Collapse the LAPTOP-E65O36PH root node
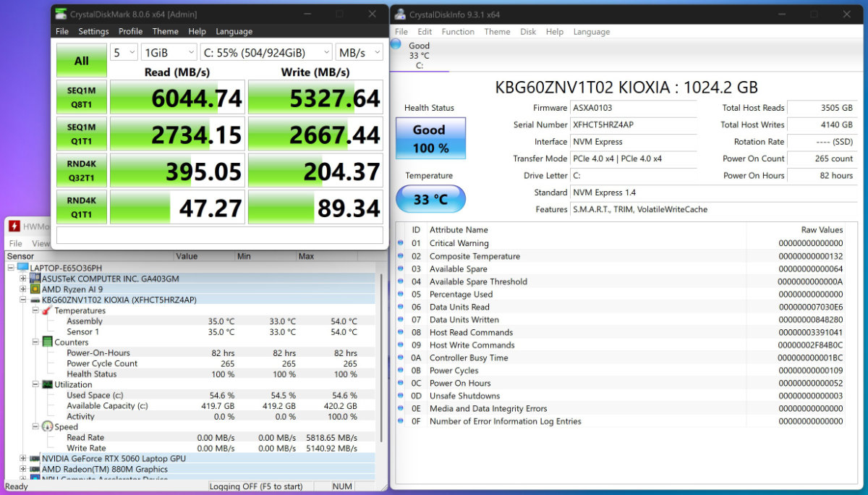The width and height of the screenshot is (868, 495). (x=11, y=268)
